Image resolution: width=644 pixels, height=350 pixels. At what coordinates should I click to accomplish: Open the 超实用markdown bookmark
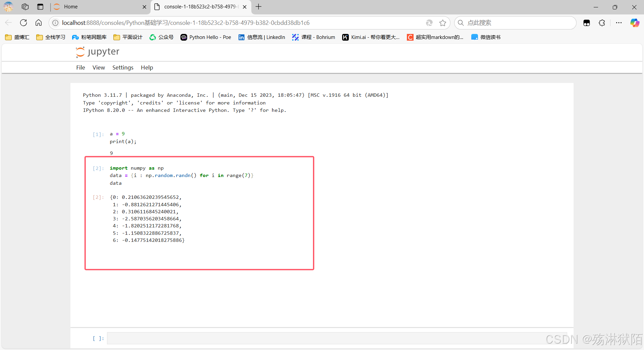coord(435,37)
